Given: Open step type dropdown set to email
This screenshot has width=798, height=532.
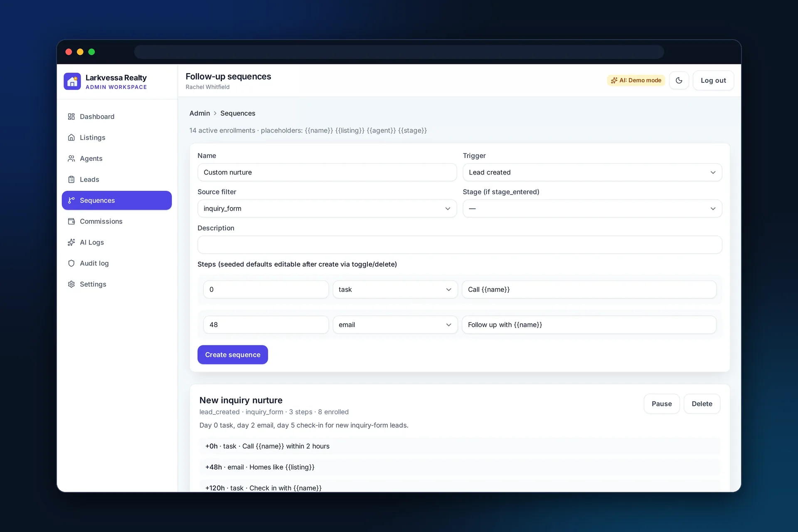Looking at the screenshot, I should [x=395, y=325].
